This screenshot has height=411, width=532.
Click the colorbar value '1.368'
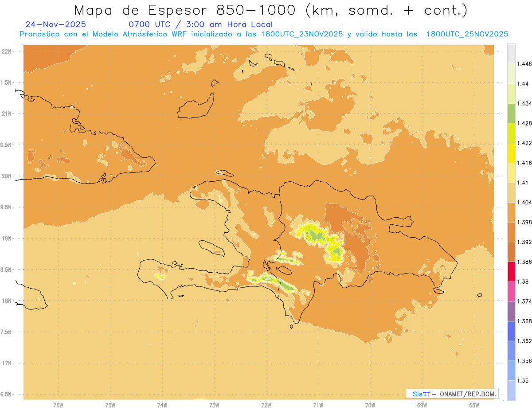(x=524, y=321)
